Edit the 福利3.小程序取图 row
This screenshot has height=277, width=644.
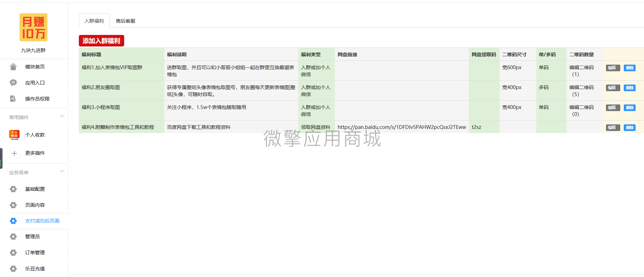point(613,108)
